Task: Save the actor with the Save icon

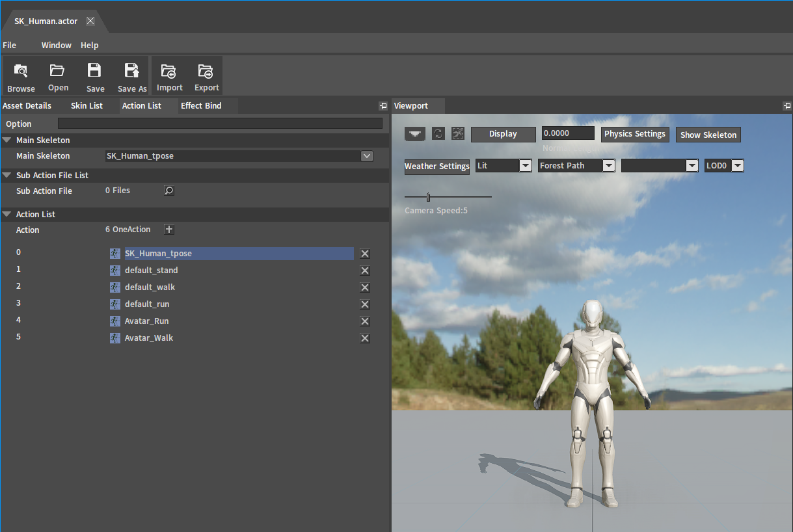Action: [95, 76]
